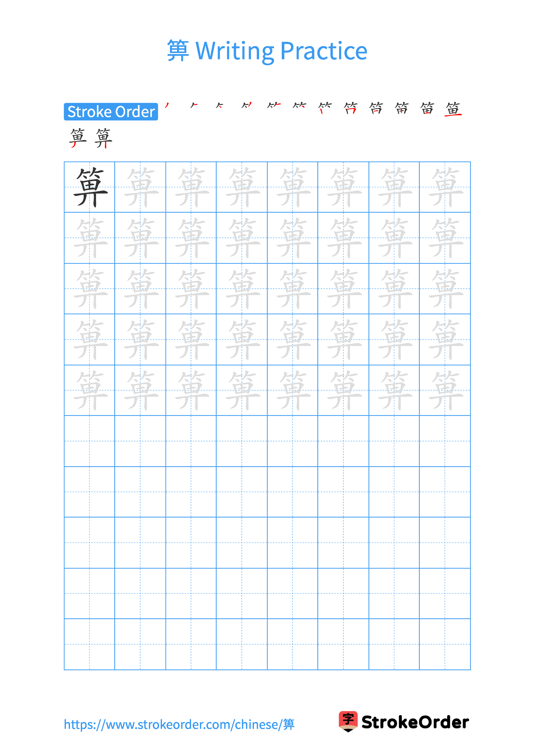
Task: Click the 算 Writing Practice title
Action: coord(267,36)
